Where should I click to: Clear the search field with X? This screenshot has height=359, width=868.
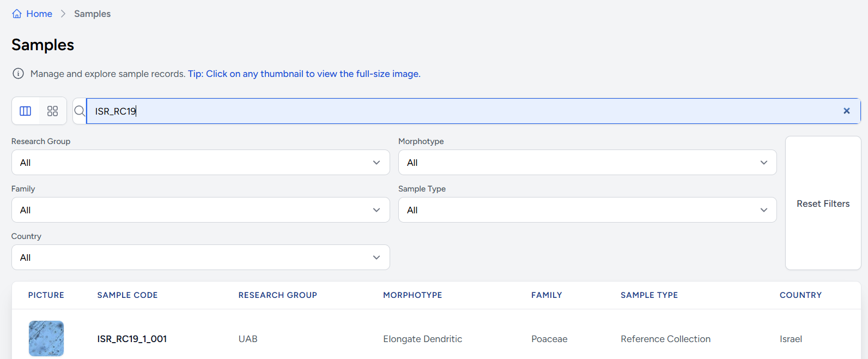click(846, 111)
